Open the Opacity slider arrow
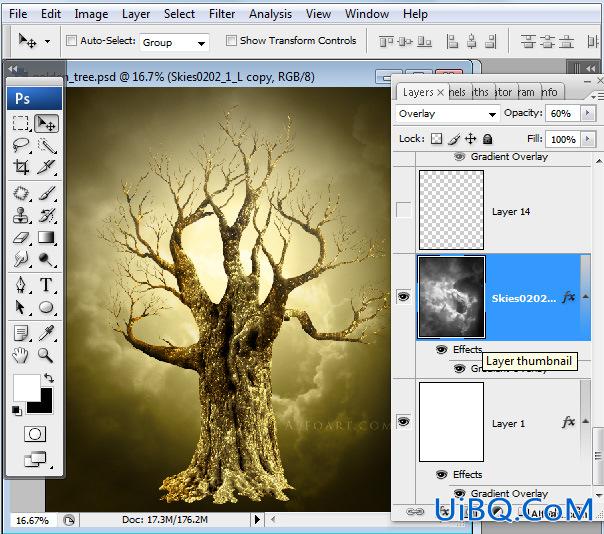Image resolution: width=604 pixels, height=534 pixels. [x=588, y=113]
